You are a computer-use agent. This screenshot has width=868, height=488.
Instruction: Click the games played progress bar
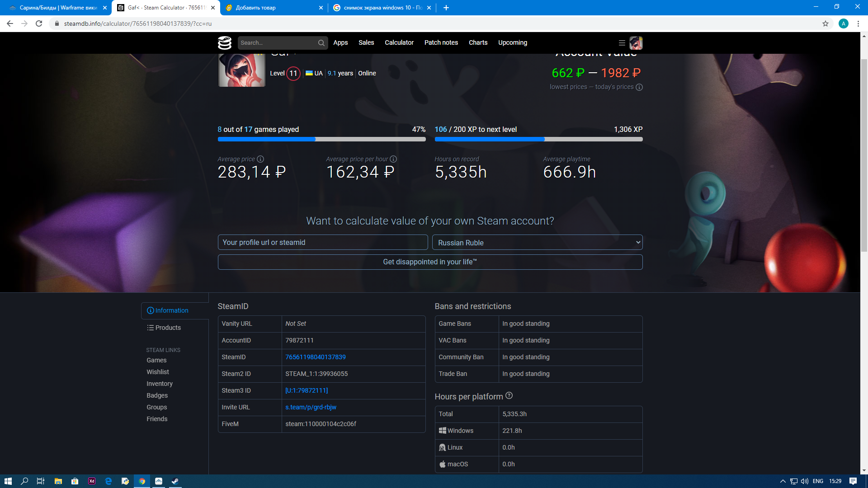(321, 139)
